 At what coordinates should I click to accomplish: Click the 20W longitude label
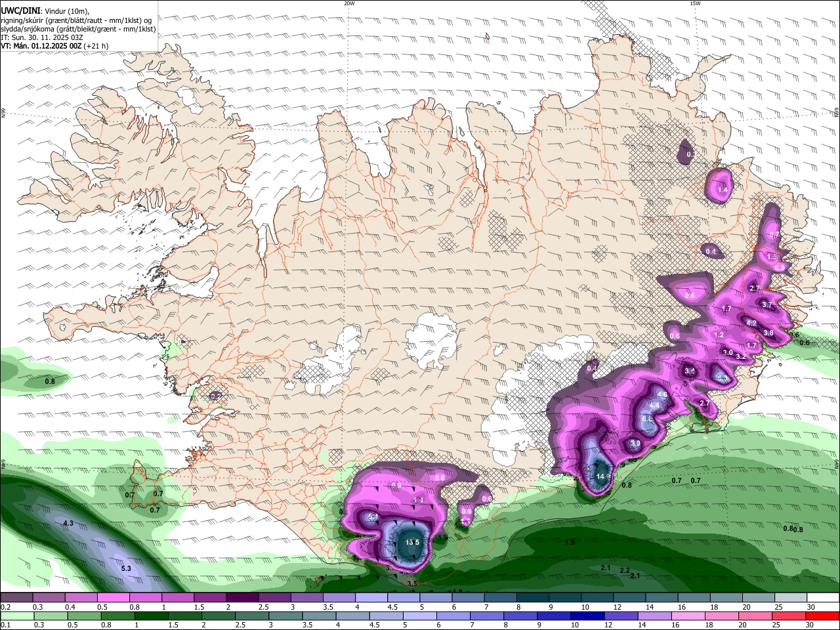click(x=350, y=3)
